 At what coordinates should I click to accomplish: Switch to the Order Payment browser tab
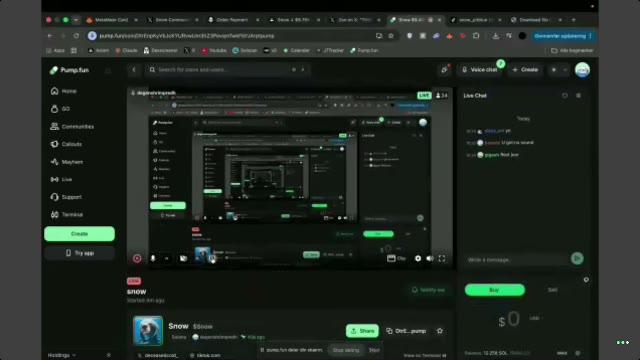point(232,20)
